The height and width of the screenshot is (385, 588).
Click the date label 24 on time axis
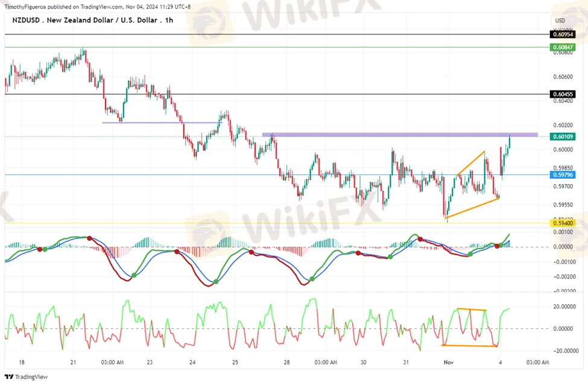tap(192, 363)
